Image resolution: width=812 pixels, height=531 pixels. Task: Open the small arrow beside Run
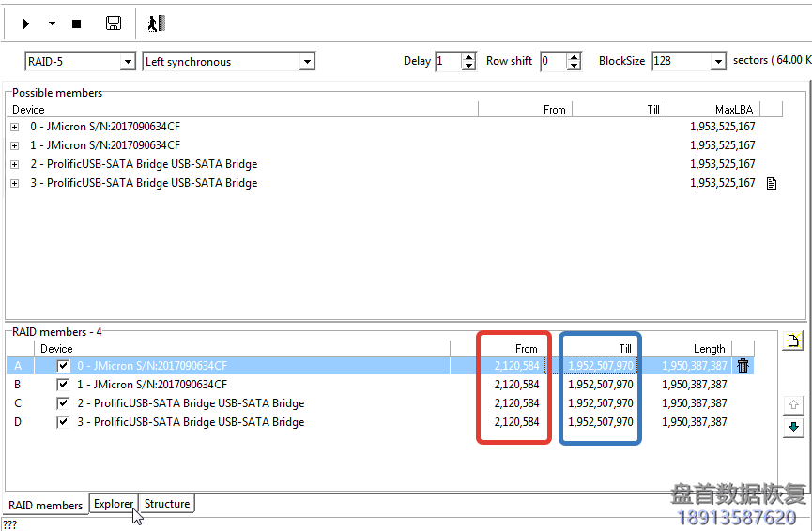52,23
